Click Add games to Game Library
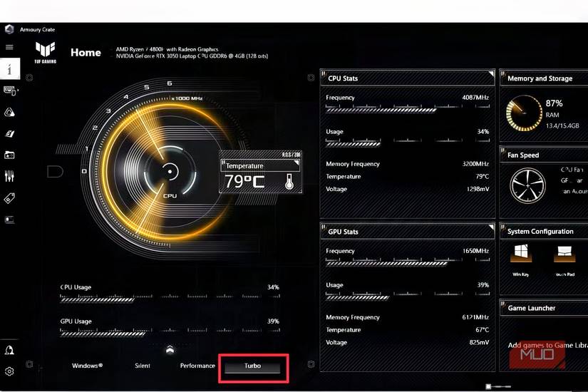The width and height of the screenshot is (588, 392). [547, 345]
